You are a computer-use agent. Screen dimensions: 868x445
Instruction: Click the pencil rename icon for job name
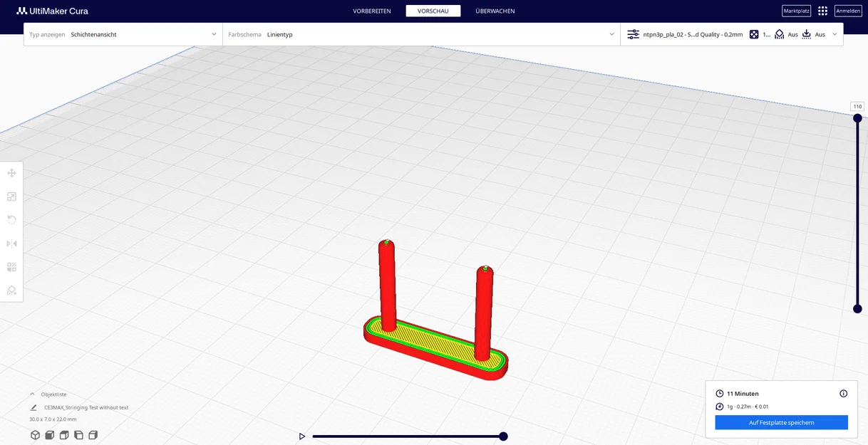[33, 408]
